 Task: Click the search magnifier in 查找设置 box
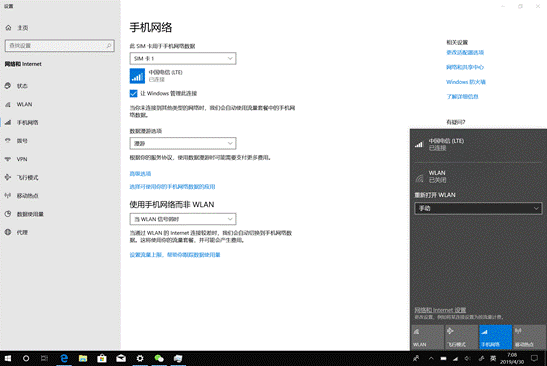[x=108, y=46]
